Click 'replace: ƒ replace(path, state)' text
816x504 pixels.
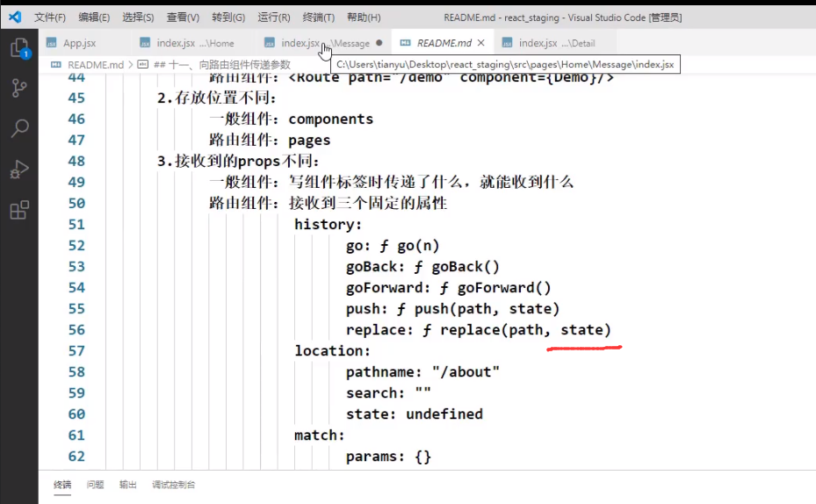478,330
